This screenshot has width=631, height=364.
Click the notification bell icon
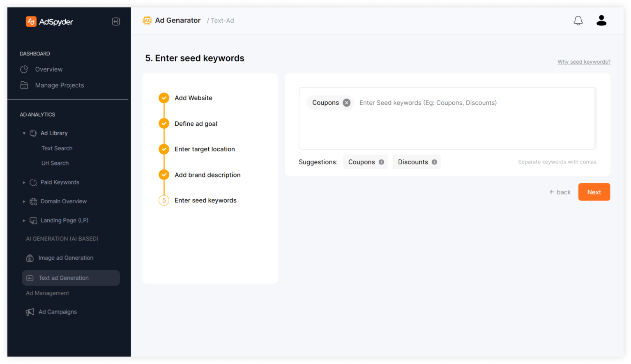pos(578,21)
